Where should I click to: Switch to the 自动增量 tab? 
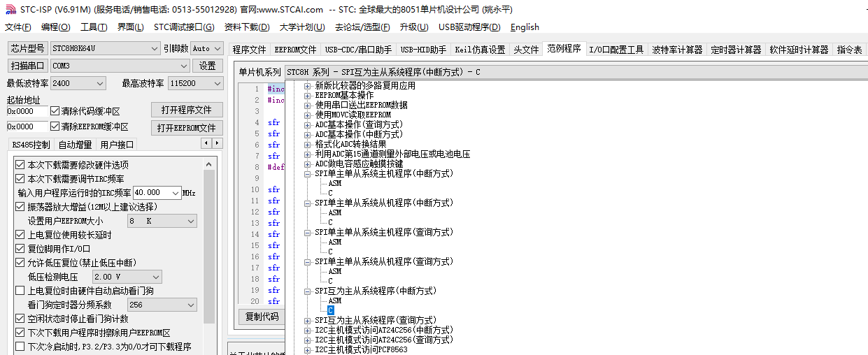(75, 145)
